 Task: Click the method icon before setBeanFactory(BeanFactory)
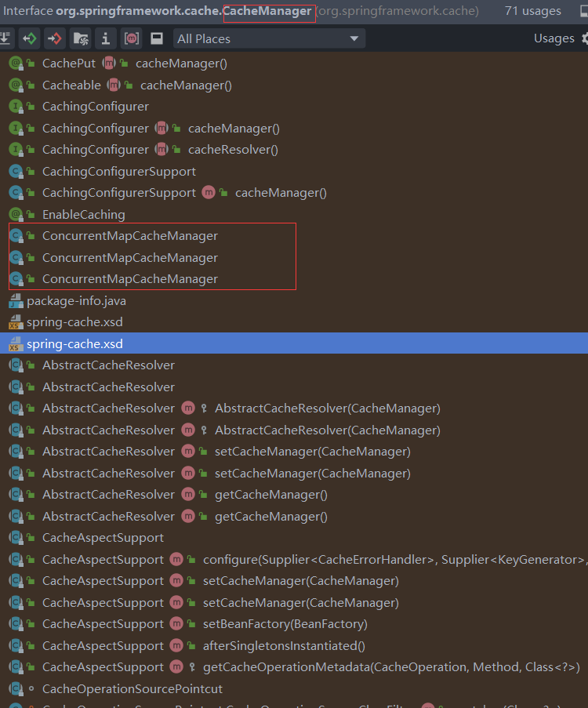pyautogui.click(x=176, y=623)
